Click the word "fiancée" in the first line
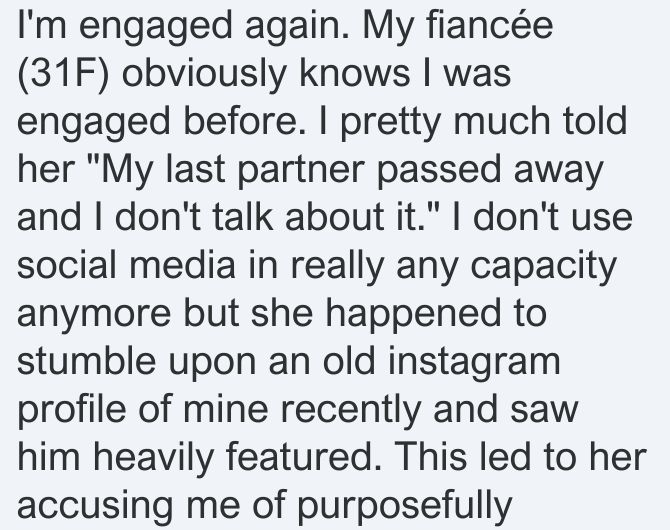This screenshot has width=670, height=530. tap(489, 25)
